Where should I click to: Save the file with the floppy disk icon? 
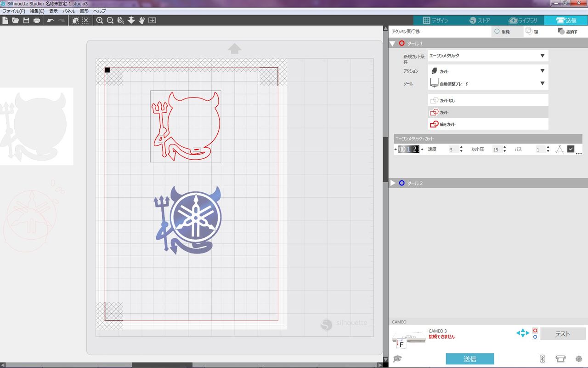coord(26,20)
